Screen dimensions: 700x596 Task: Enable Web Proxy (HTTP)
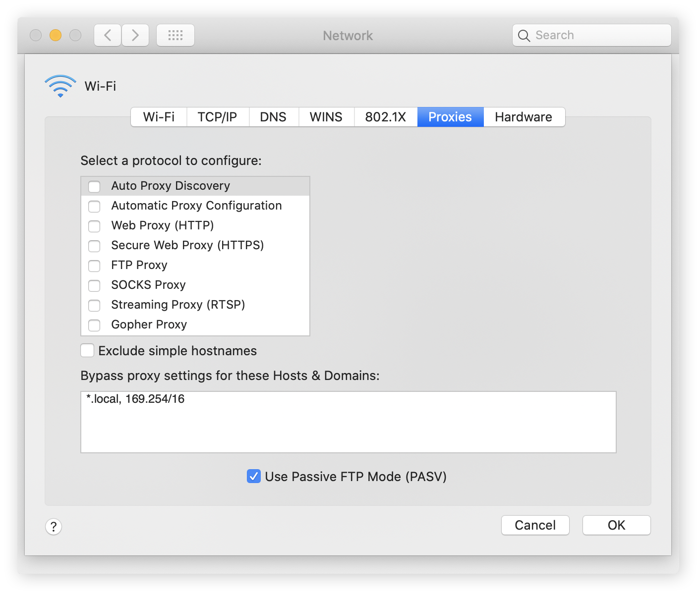pyautogui.click(x=95, y=226)
